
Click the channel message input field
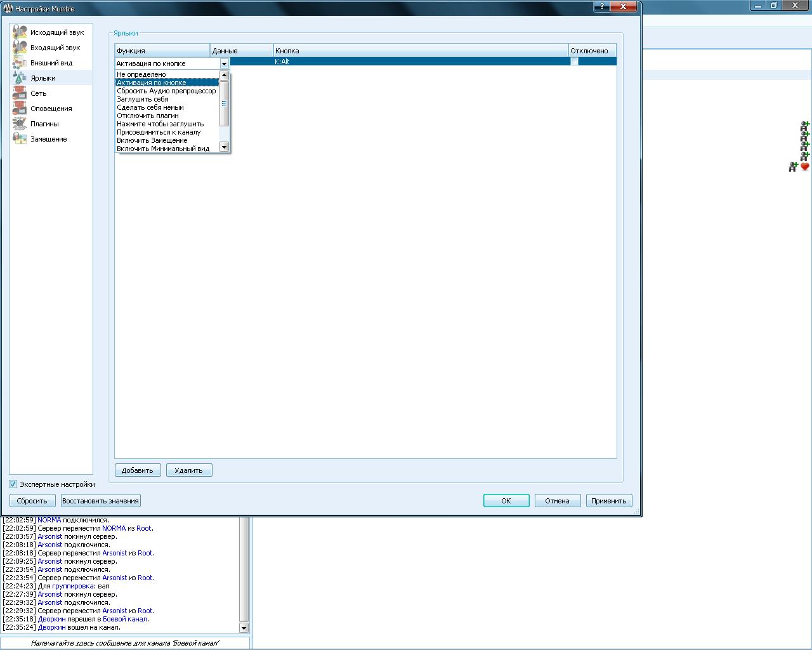click(x=125, y=643)
